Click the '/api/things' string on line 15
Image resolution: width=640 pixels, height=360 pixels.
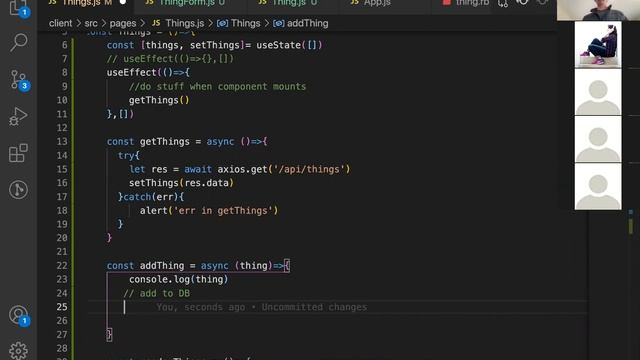(309, 169)
